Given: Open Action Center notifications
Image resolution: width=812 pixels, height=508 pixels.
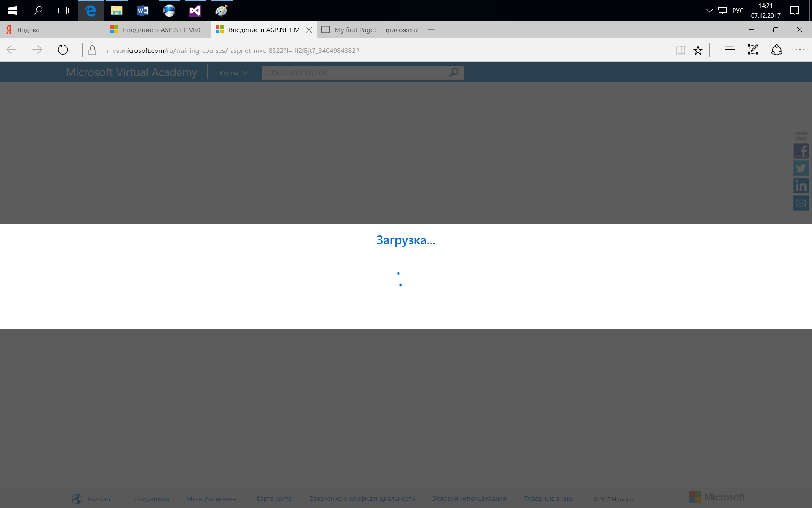Looking at the screenshot, I should (795, 11).
